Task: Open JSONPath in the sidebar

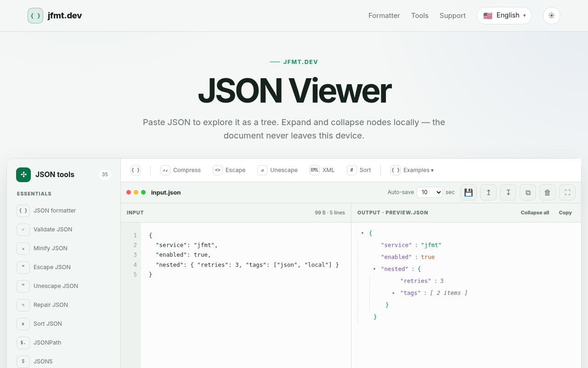Action: coord(63,343)
